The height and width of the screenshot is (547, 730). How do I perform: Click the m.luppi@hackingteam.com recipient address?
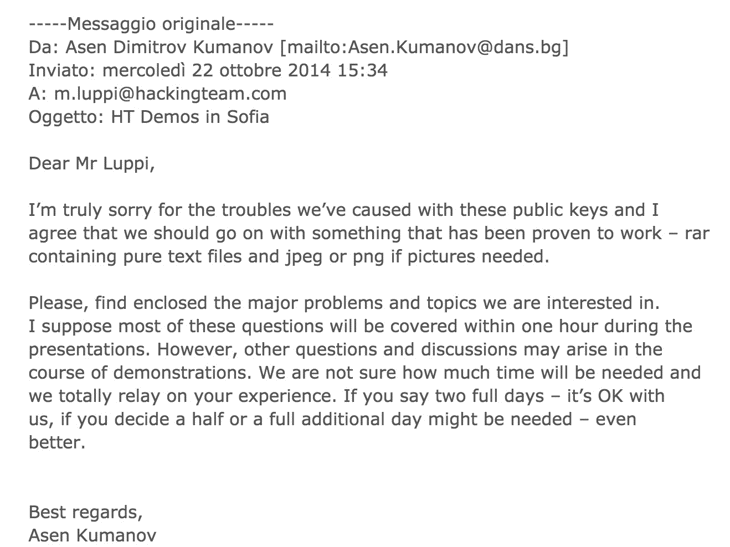tap(170, 94)
